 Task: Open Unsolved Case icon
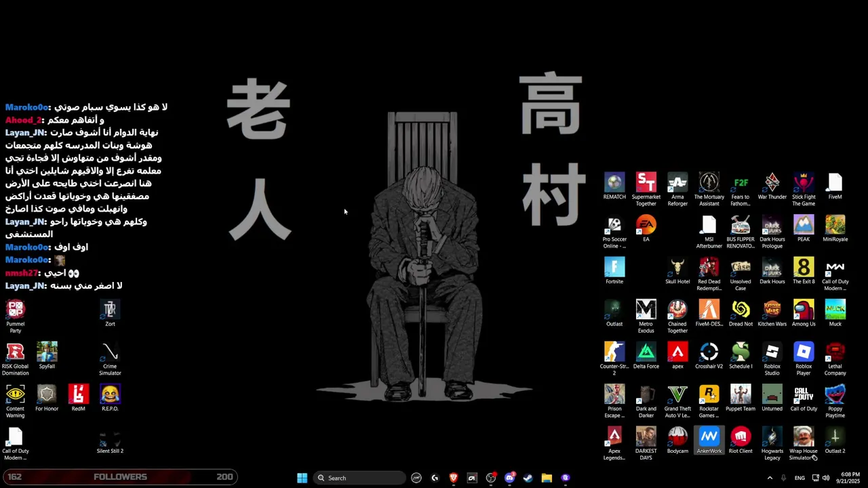click(741, 274)
